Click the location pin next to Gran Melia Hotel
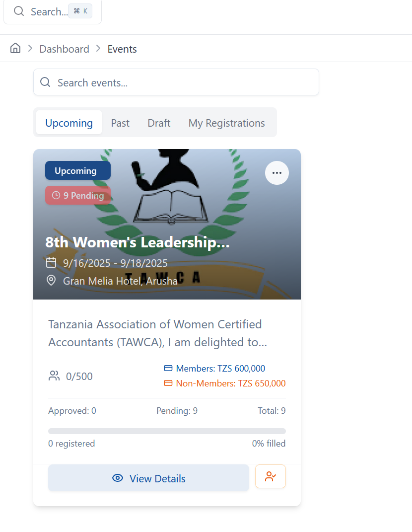Image resolution: width=412 pixels, height=532 pixels. coord(51,281)
